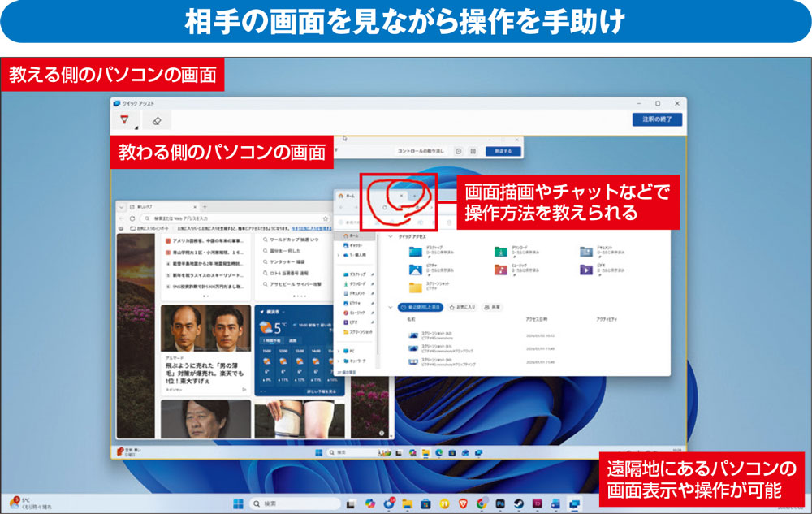The image size is (812, 514).
Task: Open File Explorer from local taskbar
Action: coord(407,503)
